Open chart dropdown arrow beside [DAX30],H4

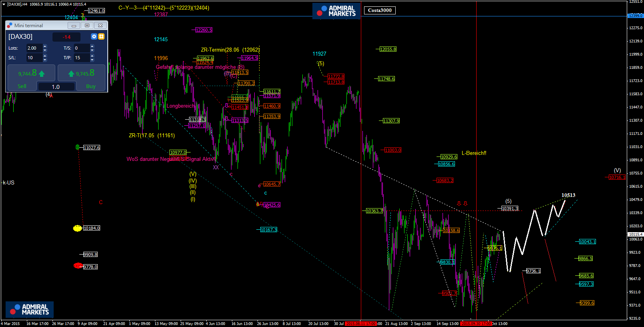(x=4, y=4)
